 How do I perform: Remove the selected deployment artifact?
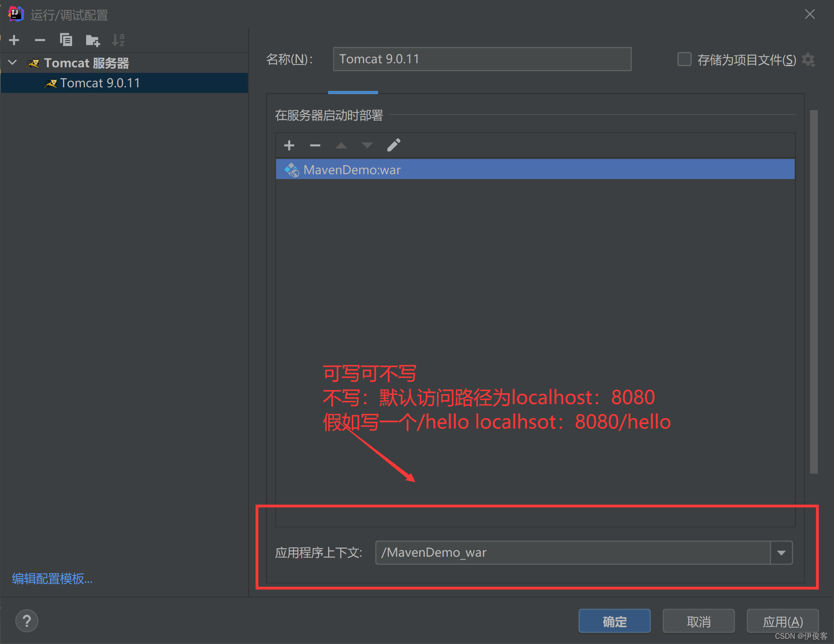[315, 145]
